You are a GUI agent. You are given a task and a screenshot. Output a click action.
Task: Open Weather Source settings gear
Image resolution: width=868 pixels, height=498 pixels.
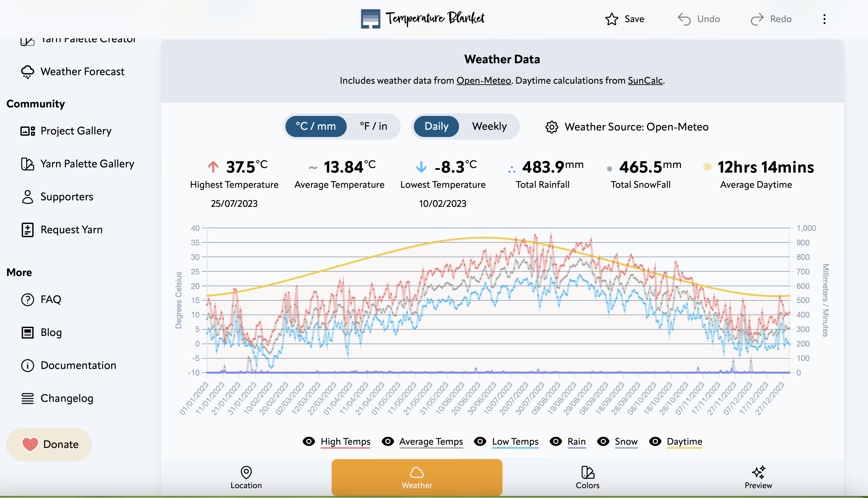click(x=552, y=127)
